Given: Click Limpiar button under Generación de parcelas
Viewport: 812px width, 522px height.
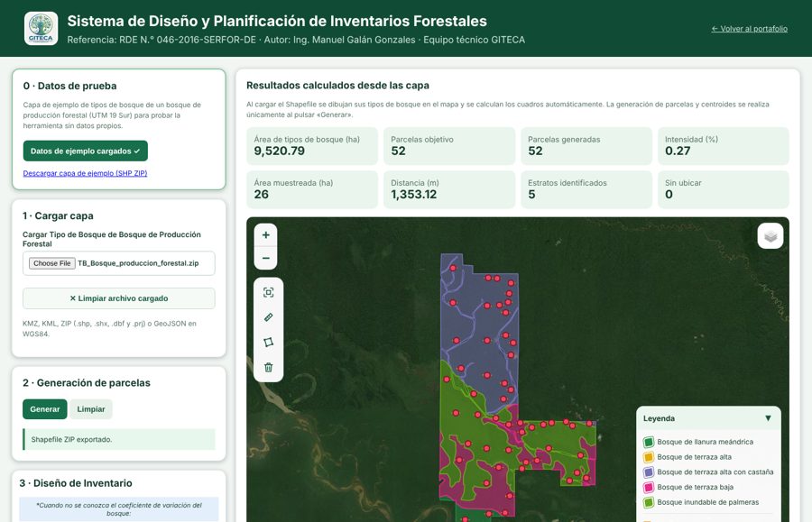Looking at the screenshot, I should (91, 409).
